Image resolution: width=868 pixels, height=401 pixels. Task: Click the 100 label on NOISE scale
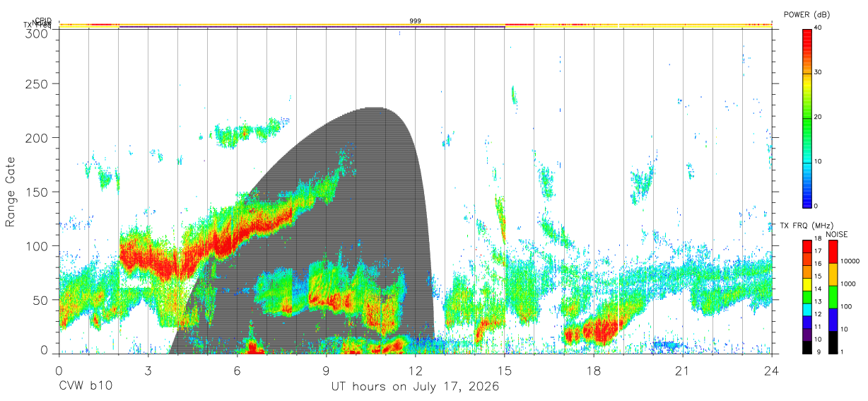click(846, 306)
